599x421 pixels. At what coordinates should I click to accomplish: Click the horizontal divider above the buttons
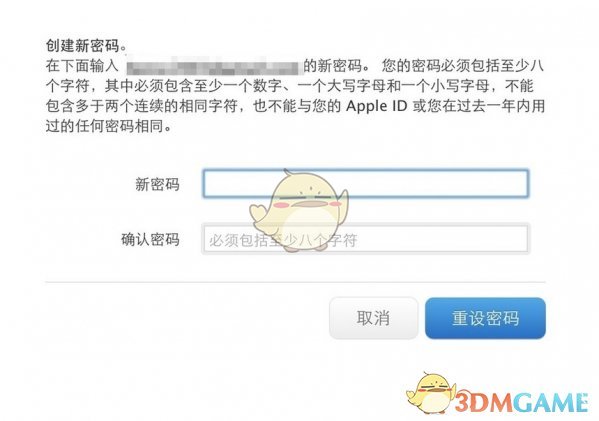295,282
